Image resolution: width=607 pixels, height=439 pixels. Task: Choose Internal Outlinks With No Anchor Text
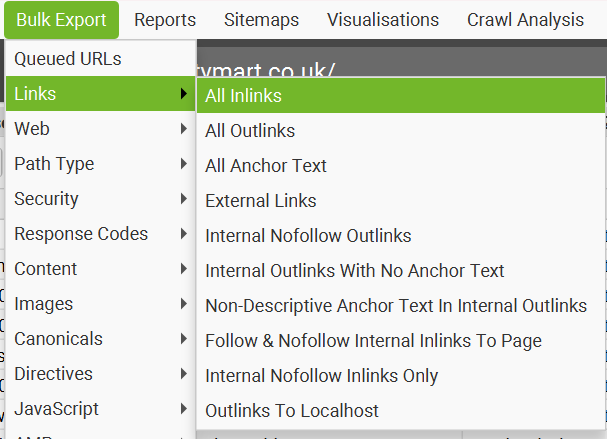(401, 271)
